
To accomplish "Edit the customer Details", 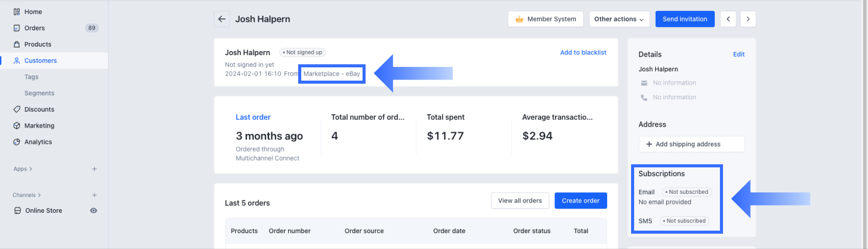I will pos(739,54).
